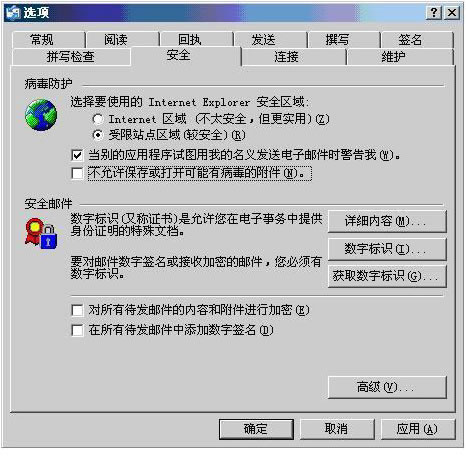Select the Internet 区域 radio button
Viewport: 467px width, 457px height.
(x=98, y=119)
